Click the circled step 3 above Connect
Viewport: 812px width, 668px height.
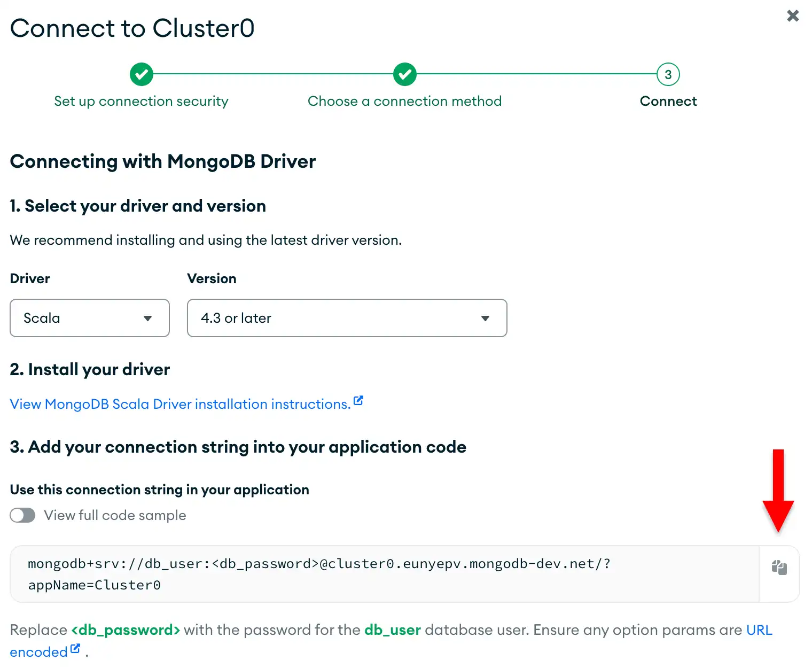coord(668,74)
